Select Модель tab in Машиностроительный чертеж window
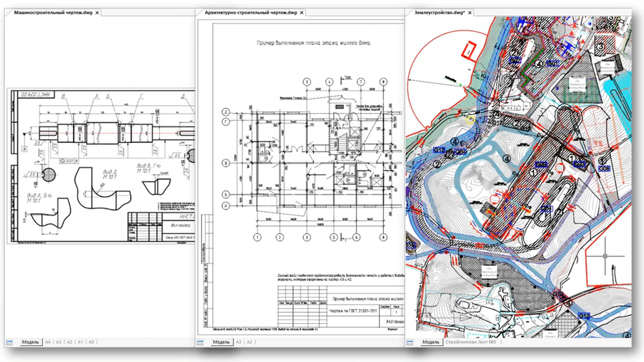Screen dimensions: 644x362 tap(30, 342)
